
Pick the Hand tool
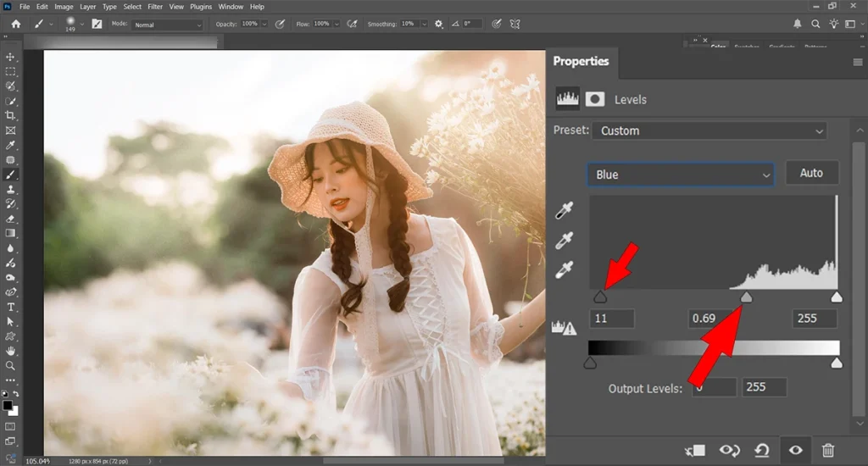11,351
